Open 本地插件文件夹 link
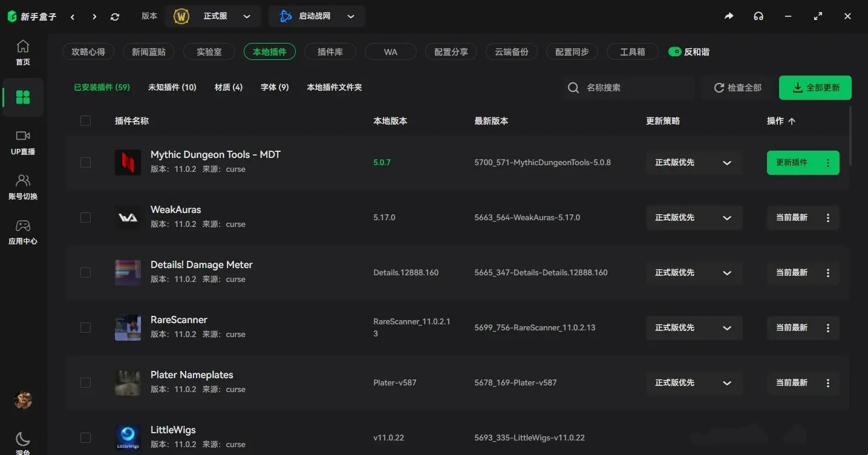Screen dimensions: 868x455 (334, 88)
